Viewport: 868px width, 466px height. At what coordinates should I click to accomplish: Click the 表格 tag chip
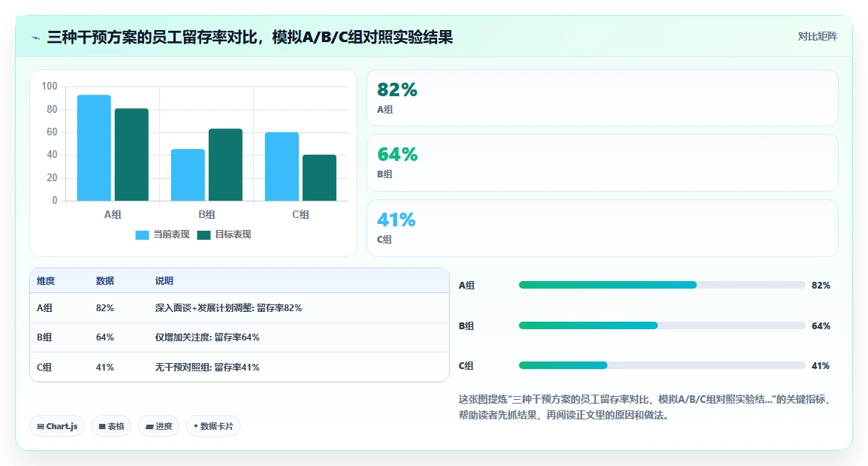[111, 426]
